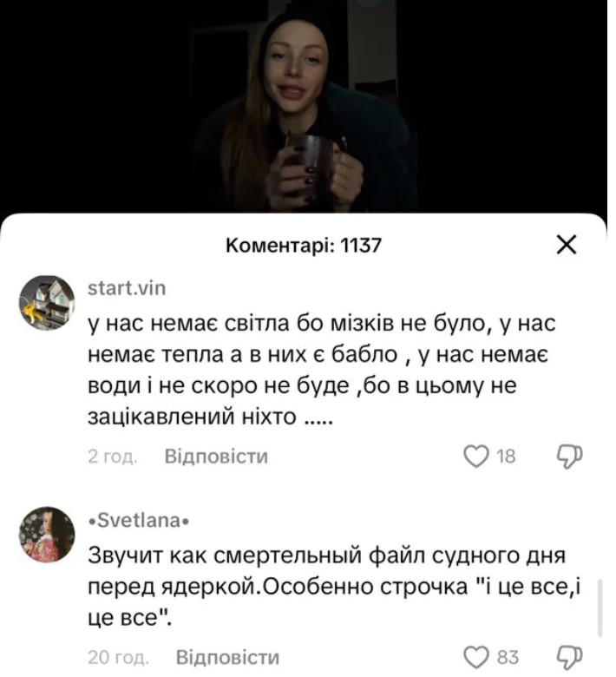Select start.vin's comment text
616x677 pixels.
321,370
